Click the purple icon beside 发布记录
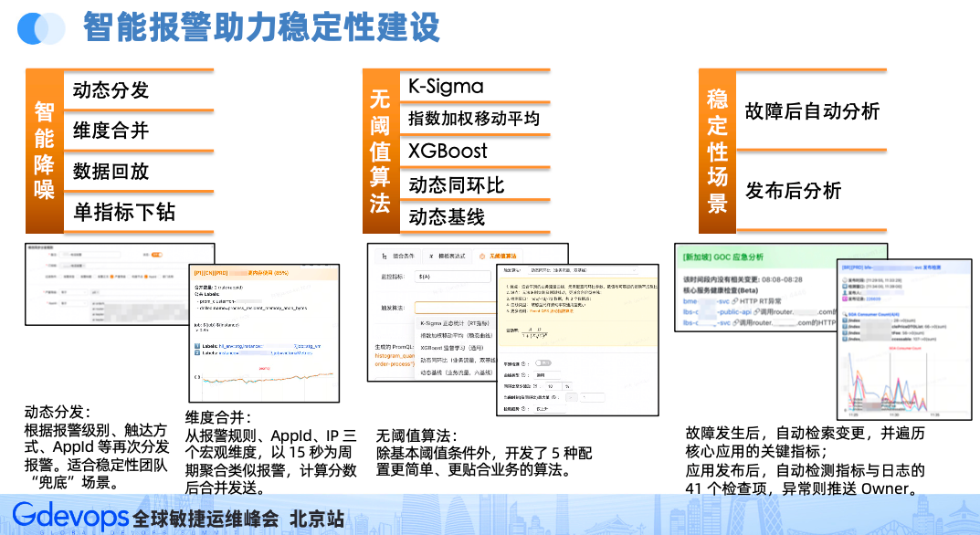 pos(845,299)
